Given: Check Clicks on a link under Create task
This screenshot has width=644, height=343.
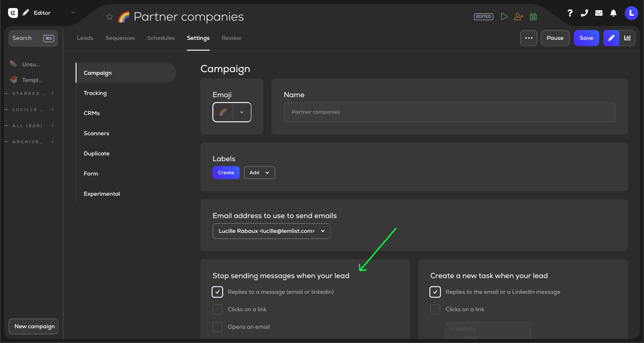Looking at the screenshot, I should [x=435, y=309].
